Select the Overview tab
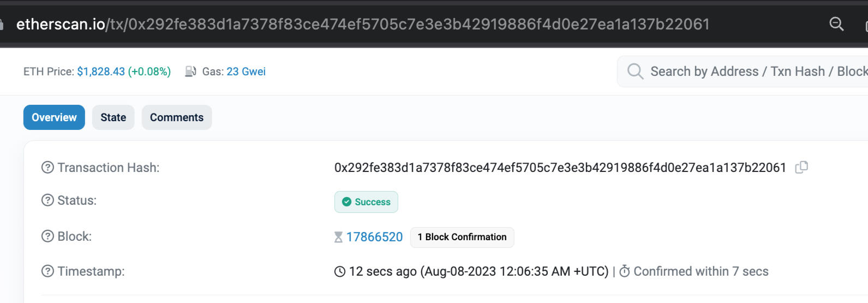Image resolution: width=868 pixels, height=303 pixels. pos(54,117)
